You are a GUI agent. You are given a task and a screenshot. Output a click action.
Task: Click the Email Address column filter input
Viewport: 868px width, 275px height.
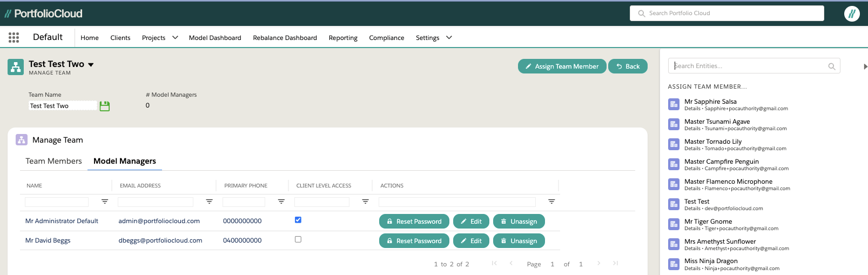coord(156,202)
